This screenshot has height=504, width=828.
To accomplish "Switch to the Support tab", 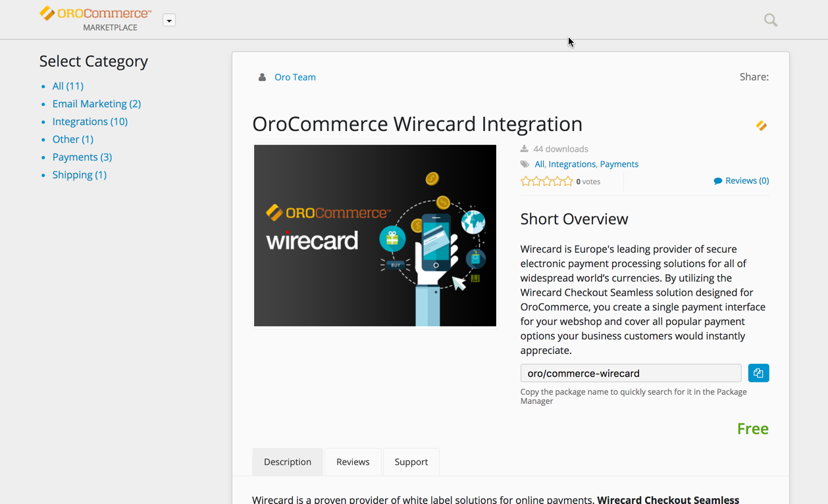I will 411,462.
